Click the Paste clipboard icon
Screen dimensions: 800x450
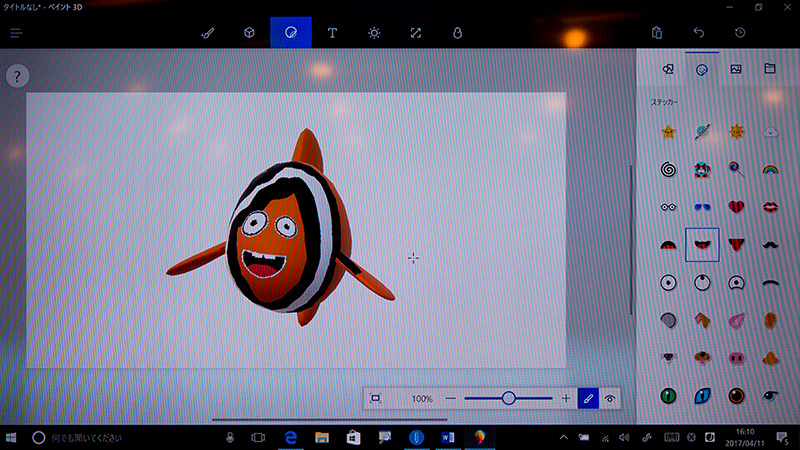click(x=657, y=33)
